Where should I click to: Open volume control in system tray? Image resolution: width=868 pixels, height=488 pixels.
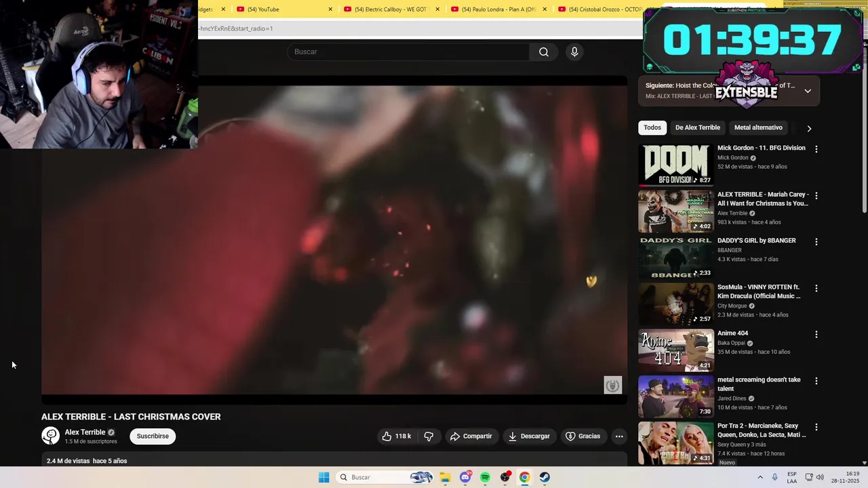point(820,477)
